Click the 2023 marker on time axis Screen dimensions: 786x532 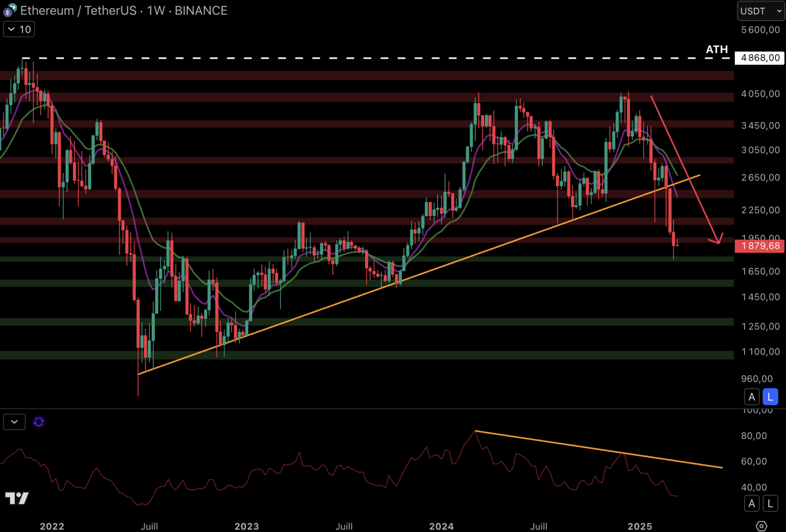tap(246, 526)
